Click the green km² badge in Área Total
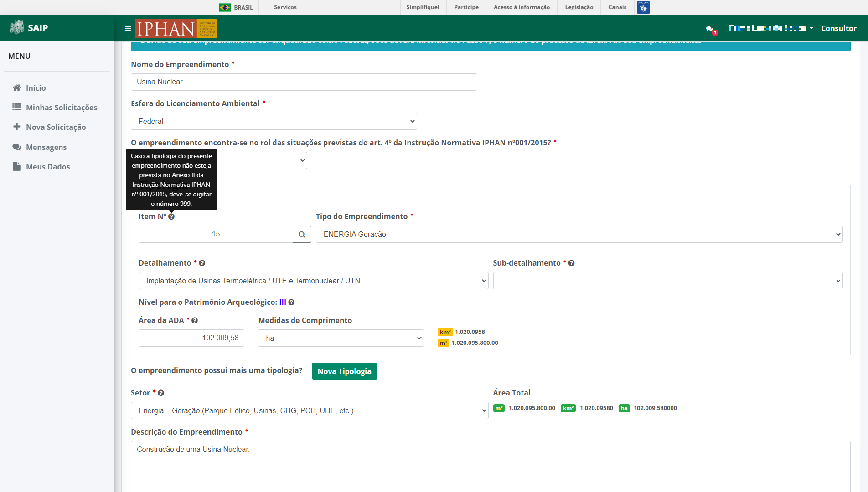Screen dimensions: 868x492 pyautogui.click(x=568, y=408)
